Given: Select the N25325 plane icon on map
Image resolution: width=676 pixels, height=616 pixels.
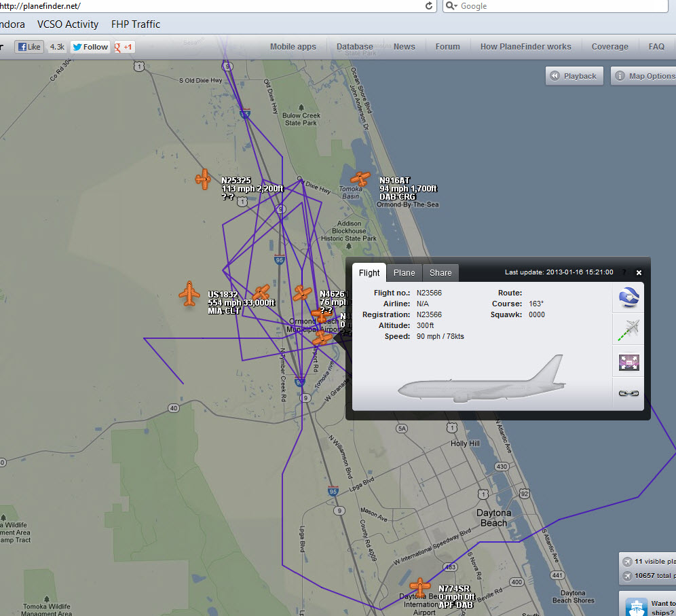Looking at the screenshot, I should click(x=203, y=179).
